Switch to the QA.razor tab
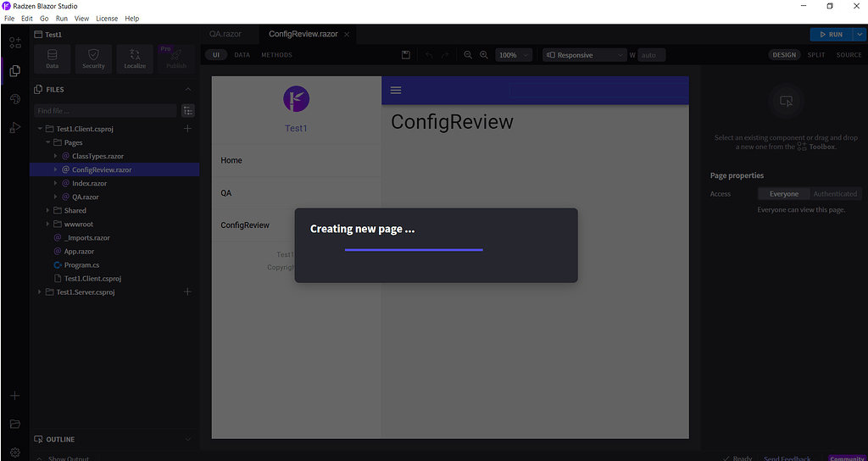The image size is (868, 461). tap(225, 34)
